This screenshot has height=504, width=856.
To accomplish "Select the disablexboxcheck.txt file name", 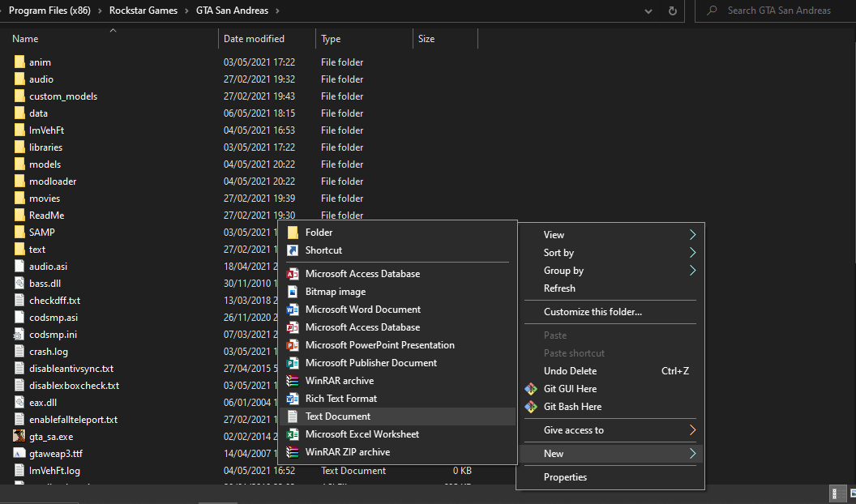I will pos(75,386).
